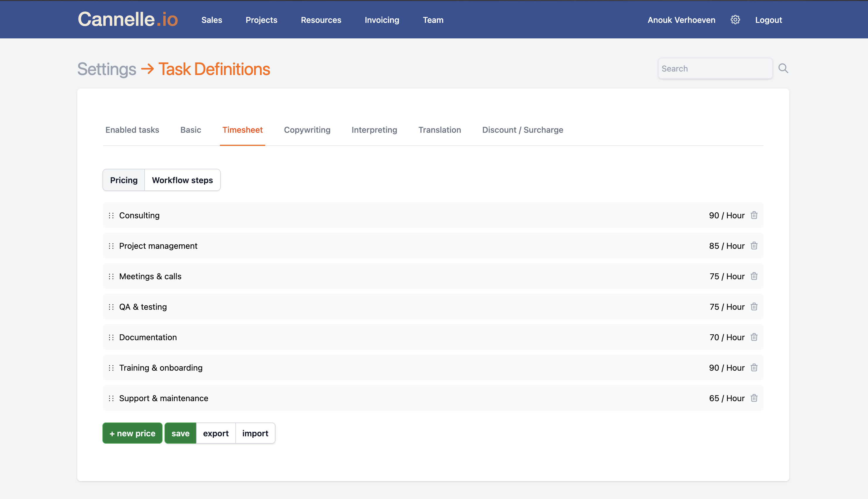Click drag handle for Project management
The width and height of the screenshot is (868, 499).
point(111,246)
